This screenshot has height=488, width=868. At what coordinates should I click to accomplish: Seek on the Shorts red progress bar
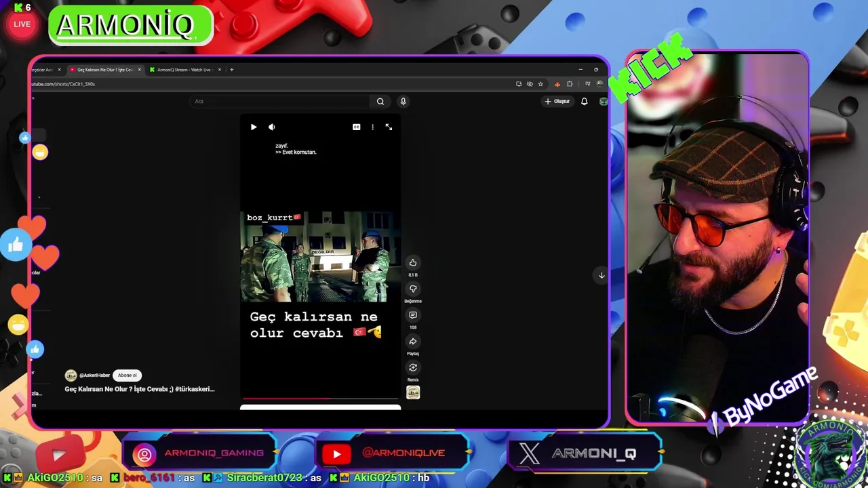click(x=320, y=399)
